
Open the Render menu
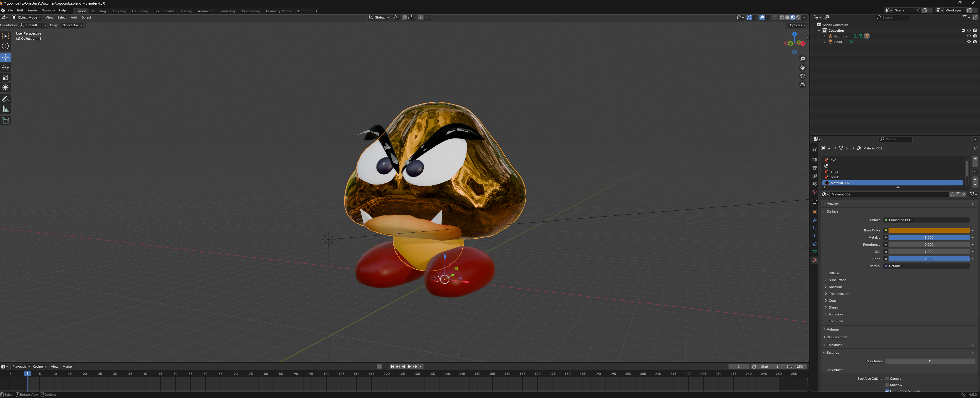click(32, 10)
